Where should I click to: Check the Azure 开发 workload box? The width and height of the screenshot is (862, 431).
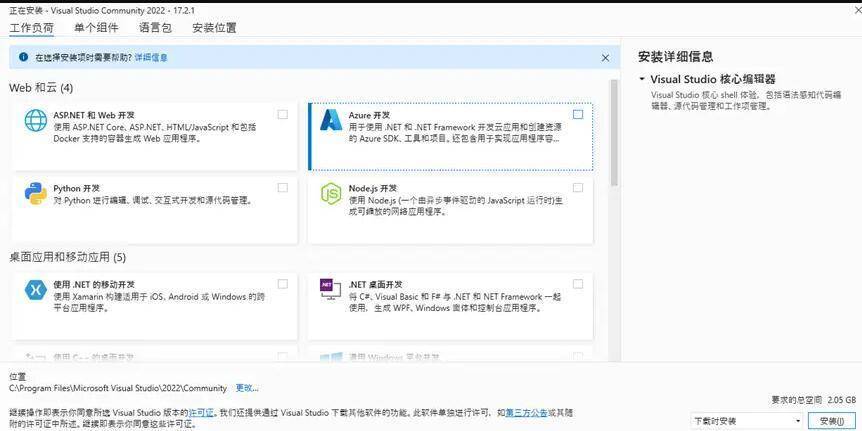point(578,114)
